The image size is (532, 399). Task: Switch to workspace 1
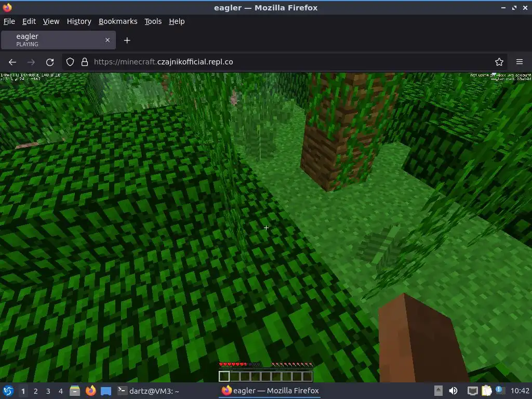click(23, 391)
